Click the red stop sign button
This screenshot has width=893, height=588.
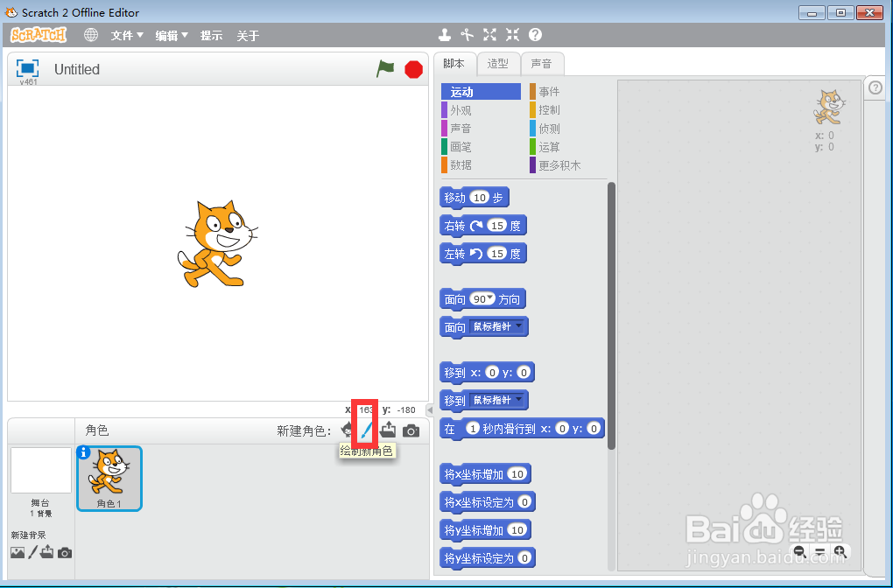(413, 69)
